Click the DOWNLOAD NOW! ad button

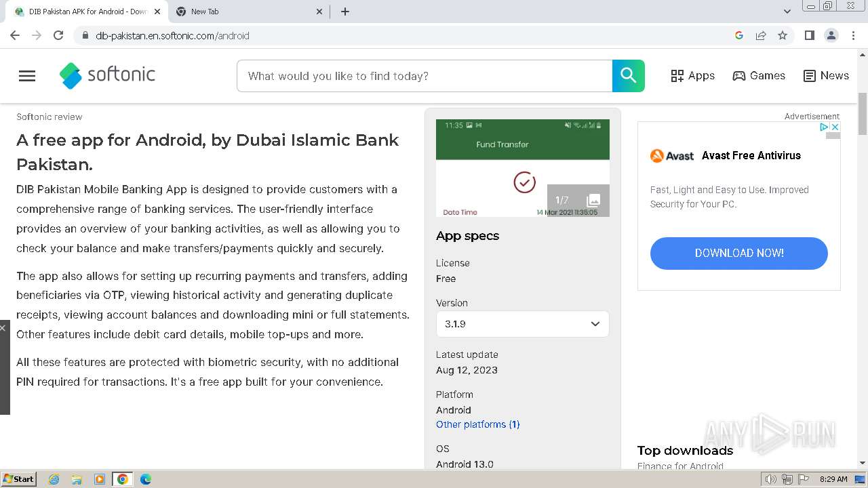point(739,253)
